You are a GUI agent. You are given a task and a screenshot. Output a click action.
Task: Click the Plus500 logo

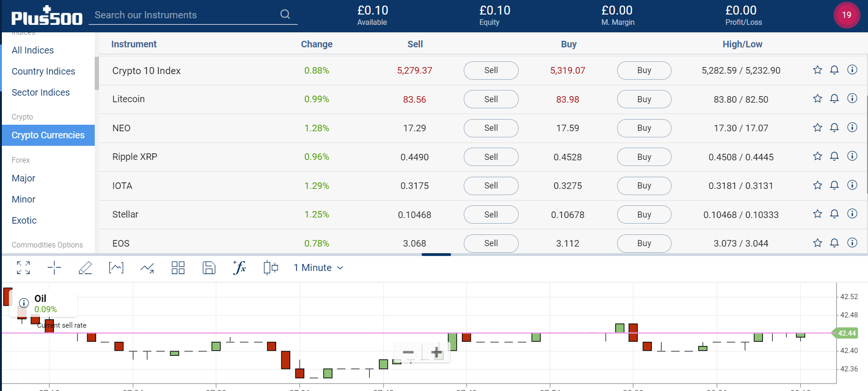(x=46, y=15)
